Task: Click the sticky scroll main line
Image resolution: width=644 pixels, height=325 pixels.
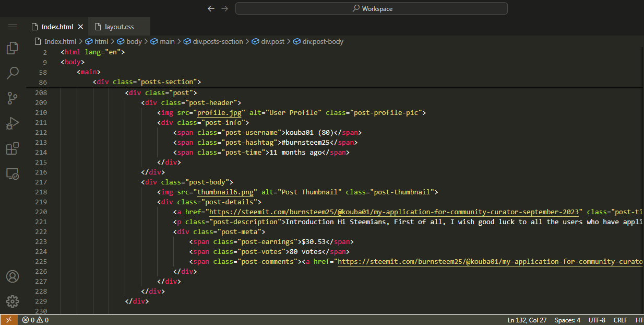Action: pyautogui.click(x=89, y=72)
